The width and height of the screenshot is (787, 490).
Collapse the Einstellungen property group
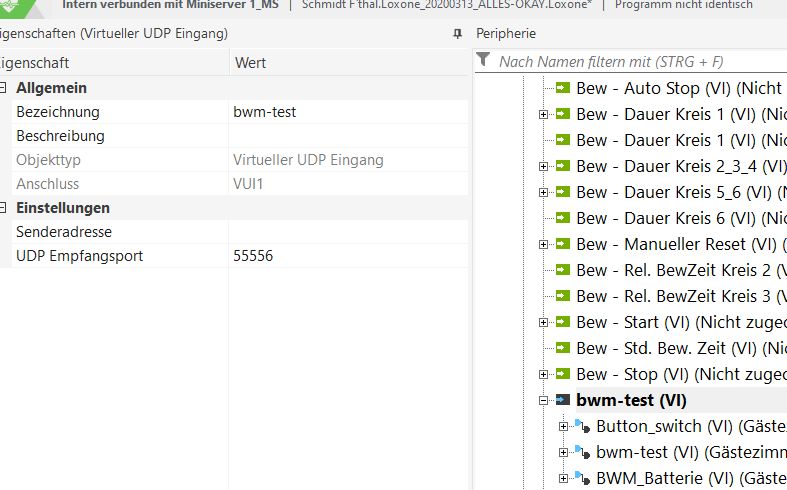3,208
